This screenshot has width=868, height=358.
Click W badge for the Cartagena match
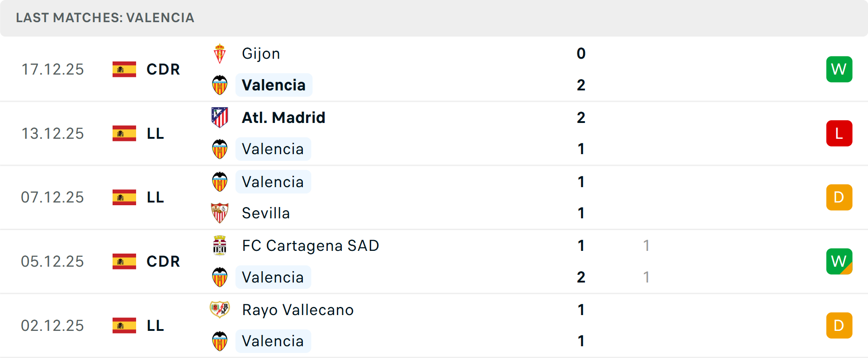(839, 261)
